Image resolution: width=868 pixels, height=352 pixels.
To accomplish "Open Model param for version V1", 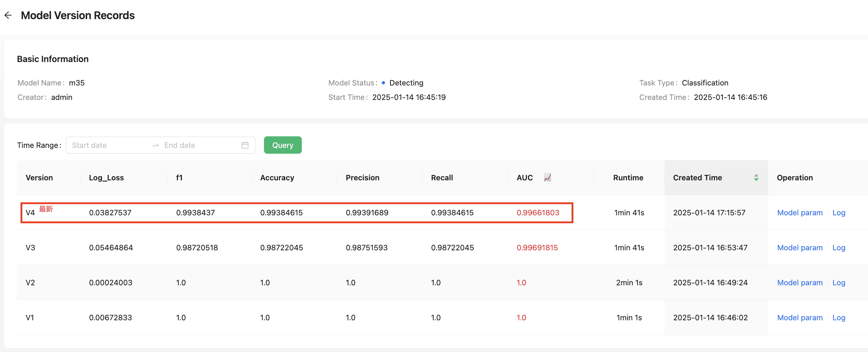I will point(800,318).
